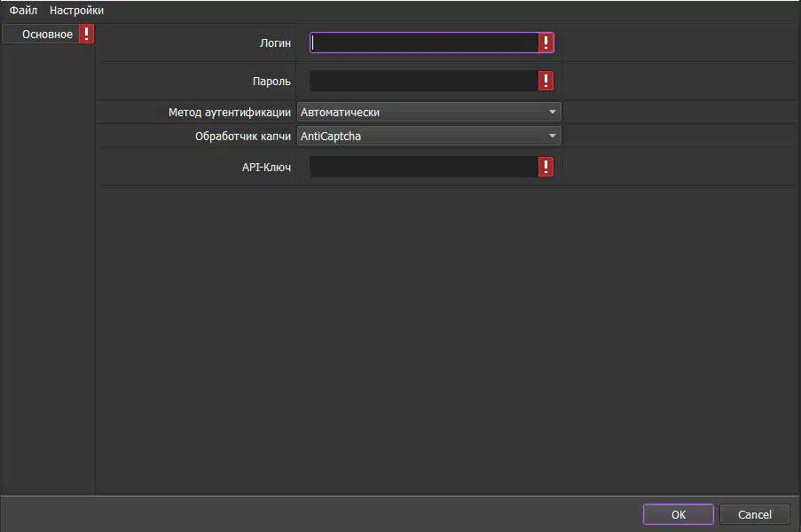Viewport: 801px width, 532px height.
Task: Open the Файл menu
Action: (23, 11)
